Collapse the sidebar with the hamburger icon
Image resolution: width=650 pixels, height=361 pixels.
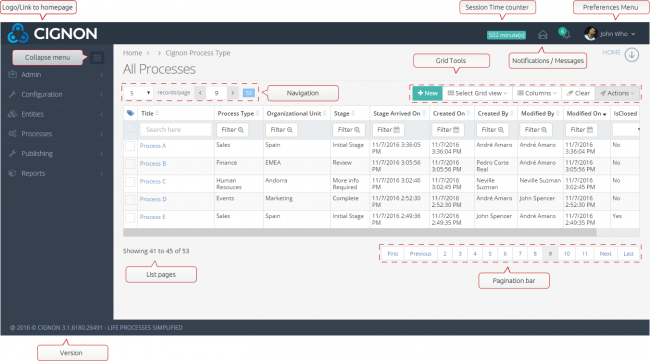(x=97, y=58)
